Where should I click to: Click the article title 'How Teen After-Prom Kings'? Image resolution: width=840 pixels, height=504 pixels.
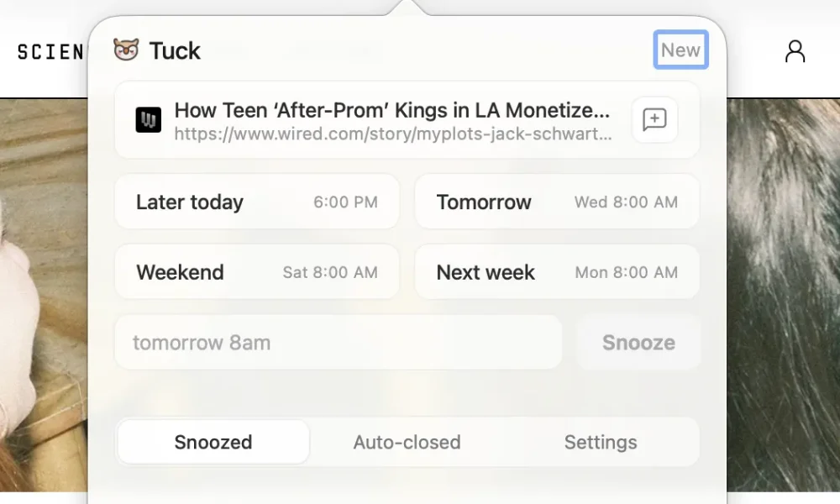coord(391,110)
